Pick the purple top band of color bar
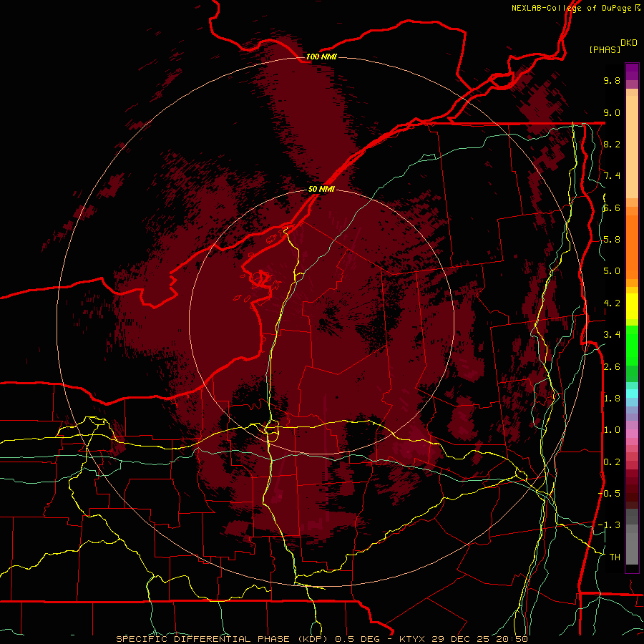 (x=632, y=72)
